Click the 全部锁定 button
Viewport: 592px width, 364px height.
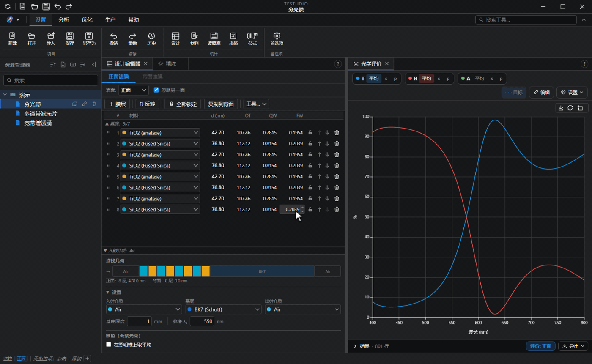coord(183,104)
